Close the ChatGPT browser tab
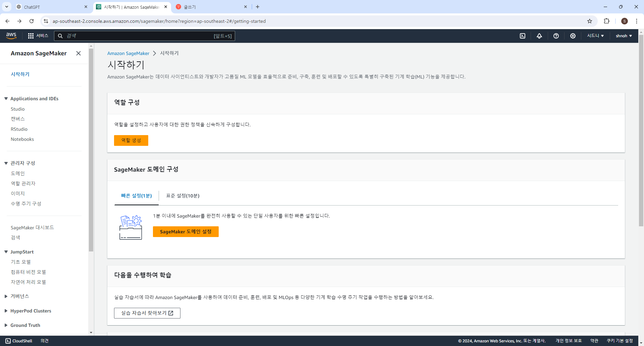 tap(86, 7)
